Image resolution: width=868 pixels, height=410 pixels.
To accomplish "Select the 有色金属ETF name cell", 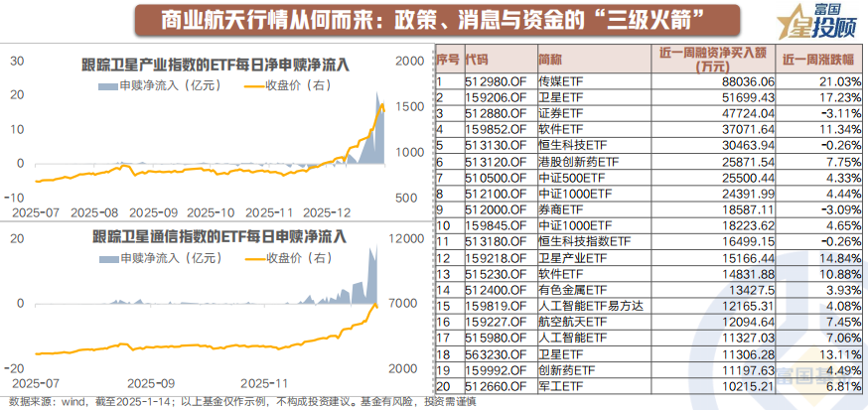I will click(x=594, y=289).
